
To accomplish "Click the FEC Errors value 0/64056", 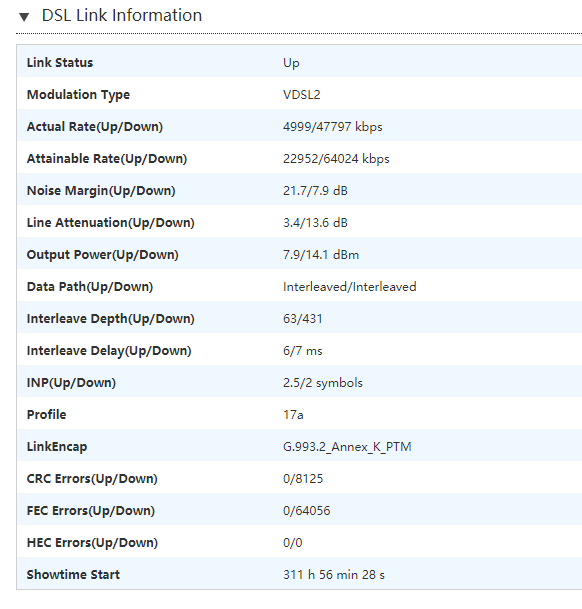I will pos(307,511).
